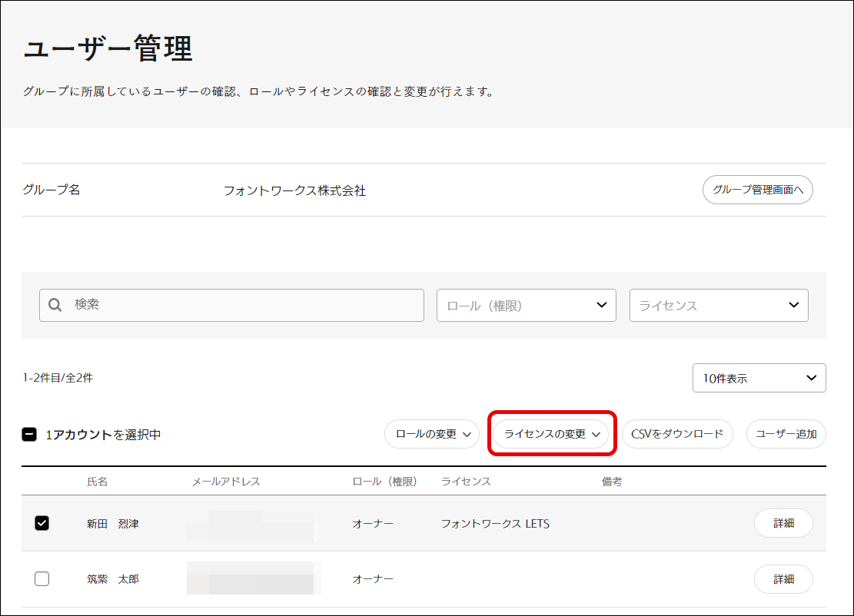Open the ロール（権限） filter dropdown
This screenshot has height=616, width=854.
[526, 305]
